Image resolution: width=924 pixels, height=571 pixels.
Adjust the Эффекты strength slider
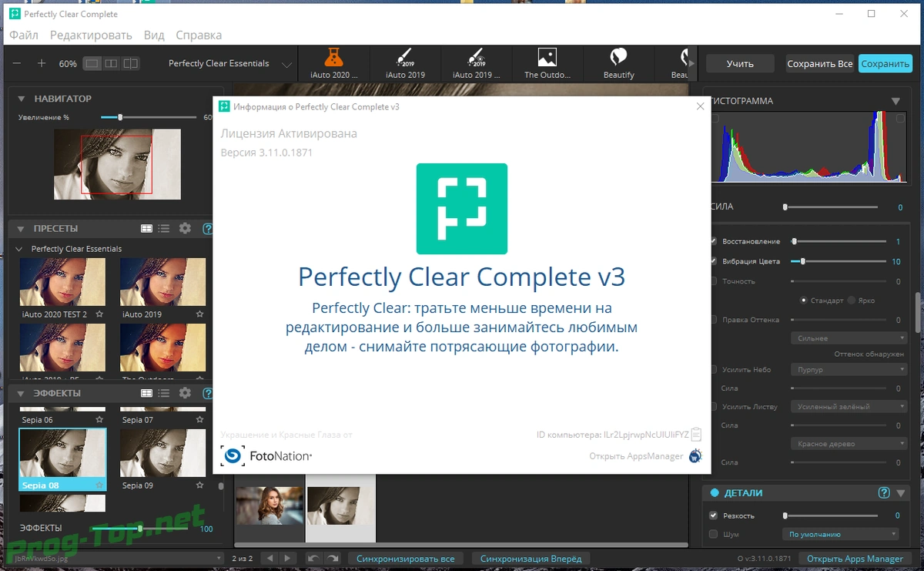(139, 529)
